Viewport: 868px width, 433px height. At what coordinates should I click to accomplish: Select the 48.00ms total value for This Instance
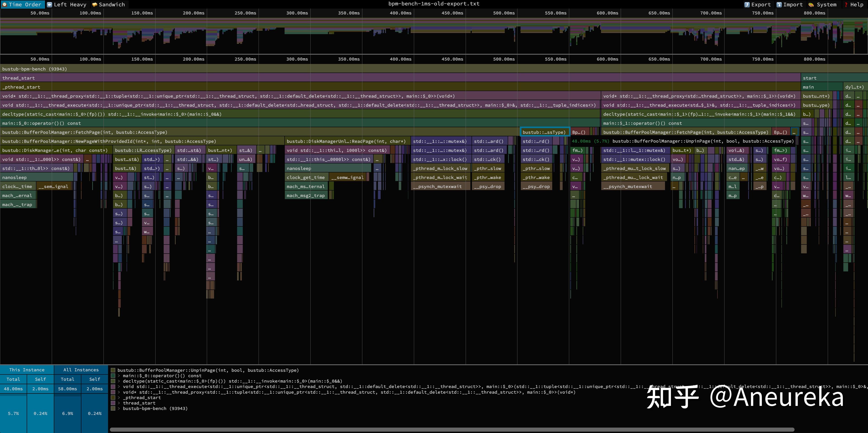point(14,389)
